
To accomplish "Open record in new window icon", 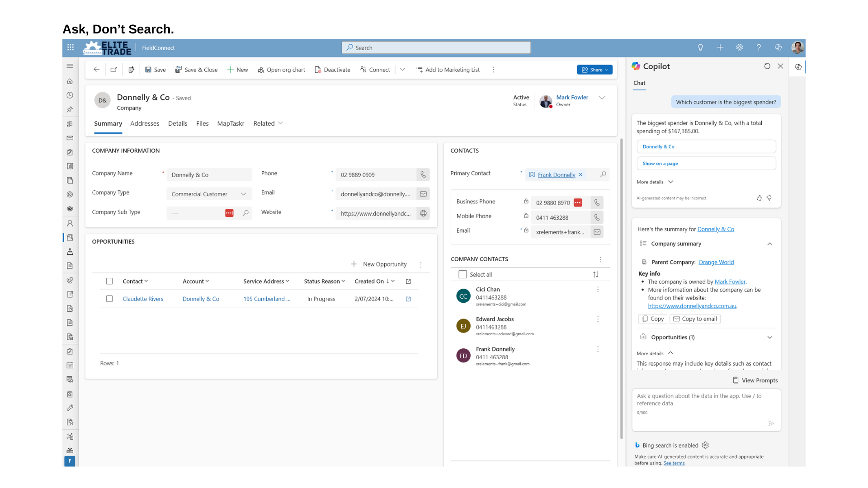I will (x=114, y=70).
